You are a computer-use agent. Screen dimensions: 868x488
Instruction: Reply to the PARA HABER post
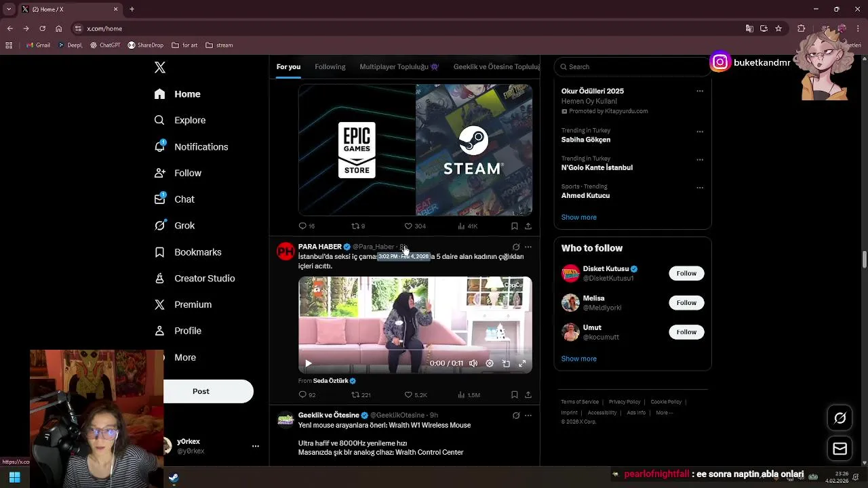307,394
